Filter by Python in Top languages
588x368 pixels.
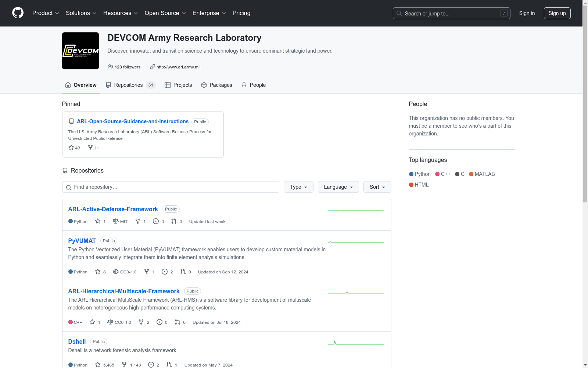click(420, 174)
